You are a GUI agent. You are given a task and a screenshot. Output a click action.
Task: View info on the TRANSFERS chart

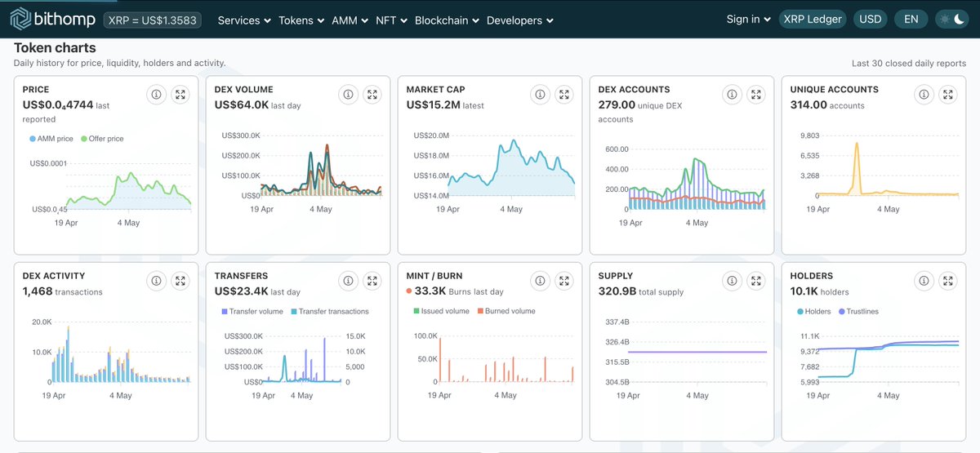pos(348,281)
